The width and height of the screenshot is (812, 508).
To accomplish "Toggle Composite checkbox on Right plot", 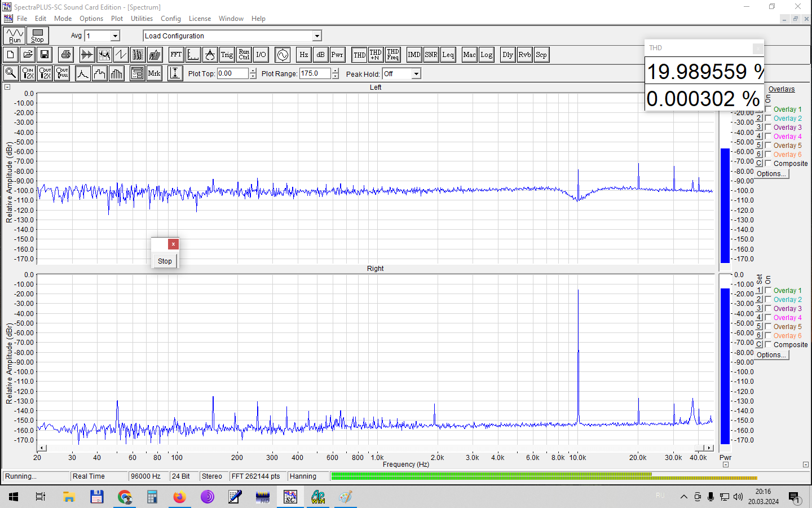I will 768,344.
